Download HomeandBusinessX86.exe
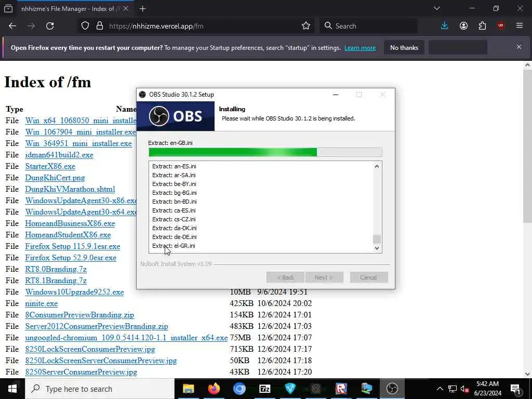This screenshot has height=399, width=532. pos(70,223)
